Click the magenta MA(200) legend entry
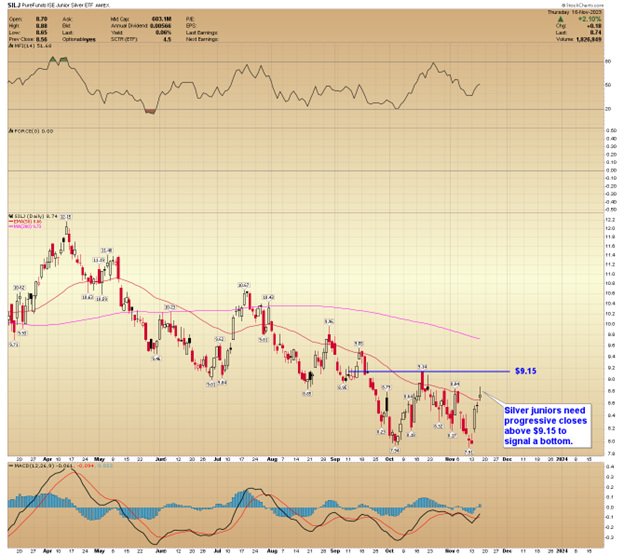 coord(25,226)
